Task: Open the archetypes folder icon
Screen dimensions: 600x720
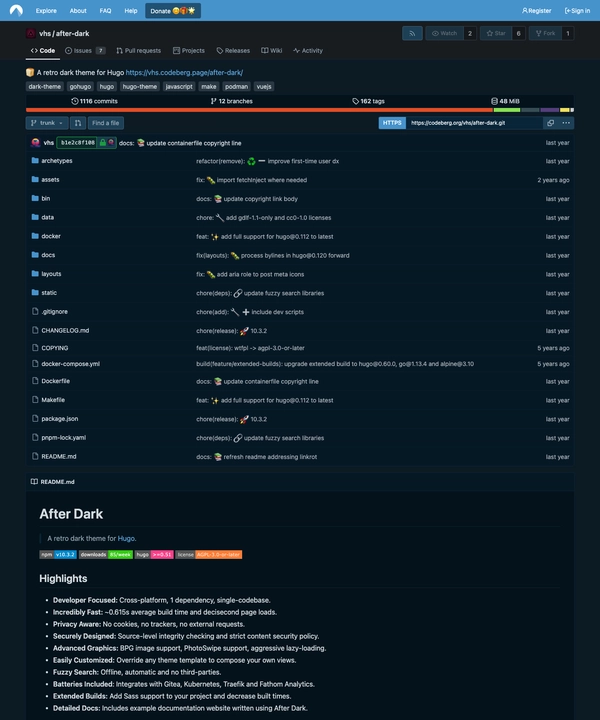Action: point(35,161)
